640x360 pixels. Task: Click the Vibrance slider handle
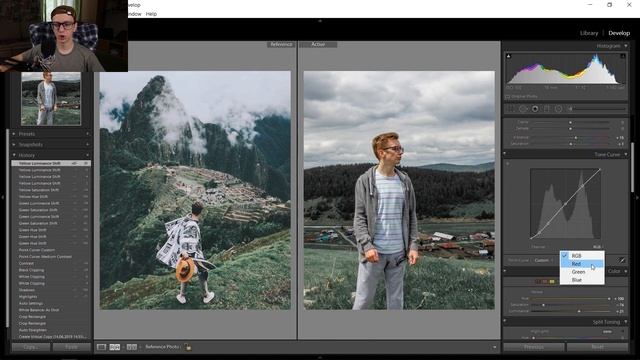pos(576,138)
